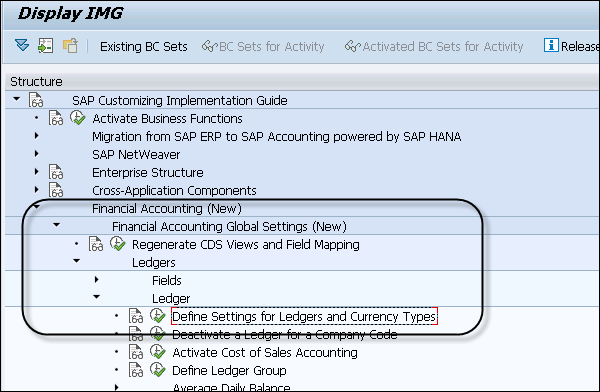Expand Enterprise Structure node
Viewport: 600px width, 392px height.
(x=36, y=171)
